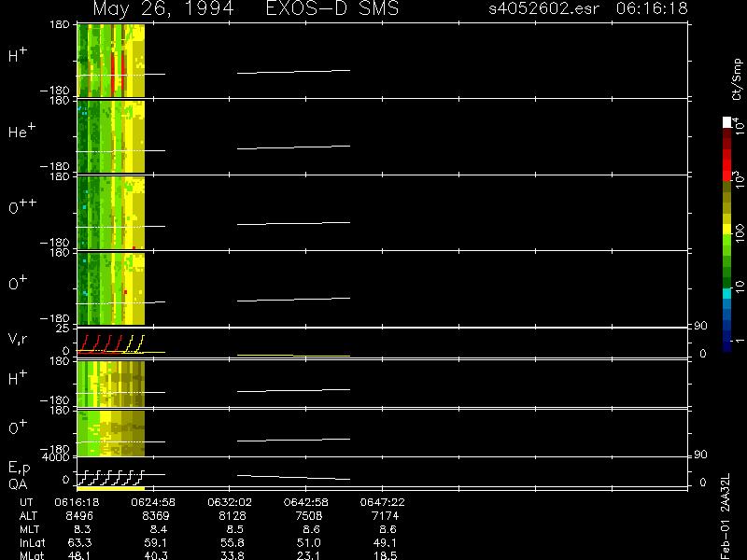Click InLat value "49.1"
This screenshot has width=747, height=560.
[x=385, y=543]
